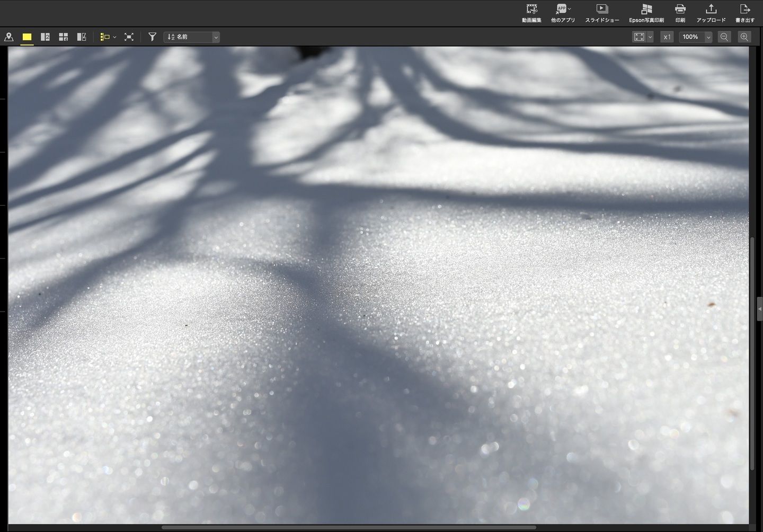
Task: Open the 他のアプリ menu
Action: click(563, 13)
